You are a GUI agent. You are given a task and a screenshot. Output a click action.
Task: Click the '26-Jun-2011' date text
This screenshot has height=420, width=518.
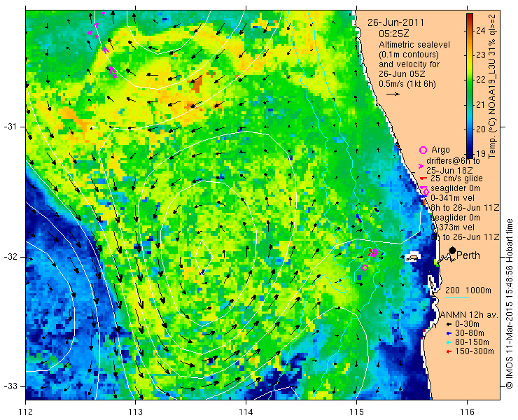[x=395, y=23]
